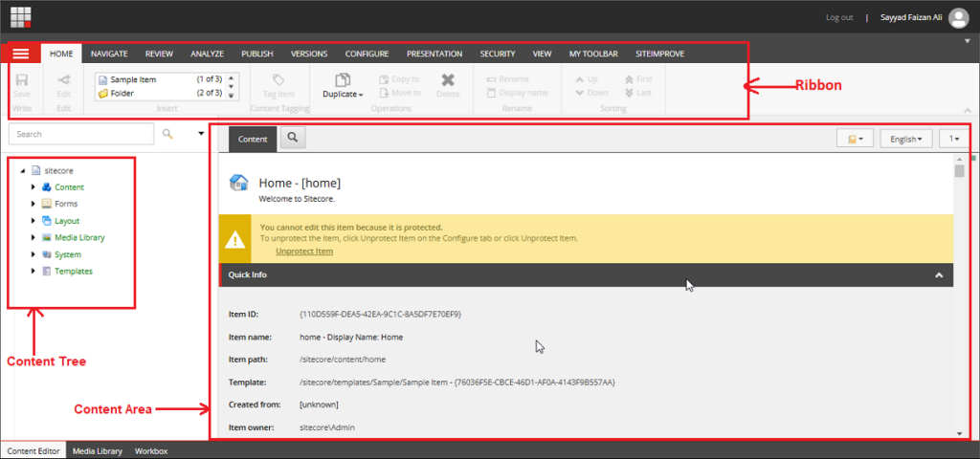Click the Duplicate icon in Operations
The height and width of the screenshot is (459, 980).
pyautogui.click(x=343, y=80)
